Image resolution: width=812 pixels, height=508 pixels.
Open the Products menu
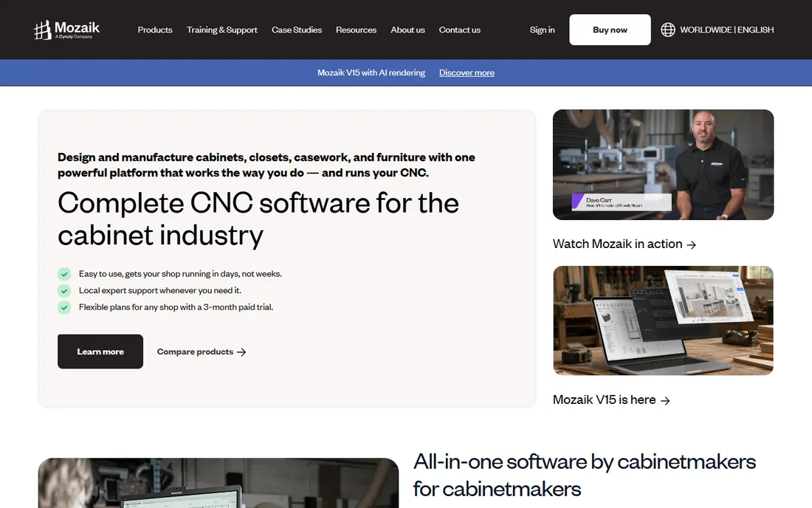[155, 30]
